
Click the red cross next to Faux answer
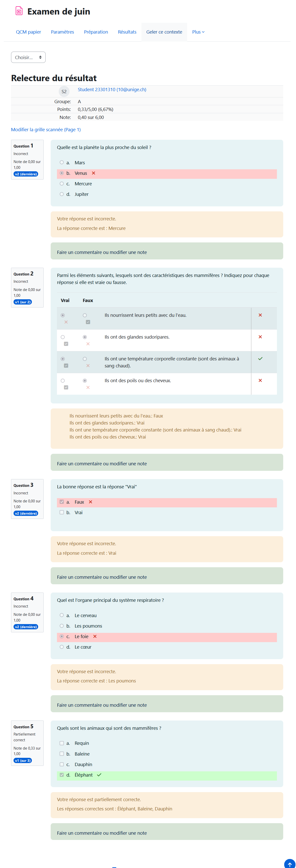pos(91,502)
